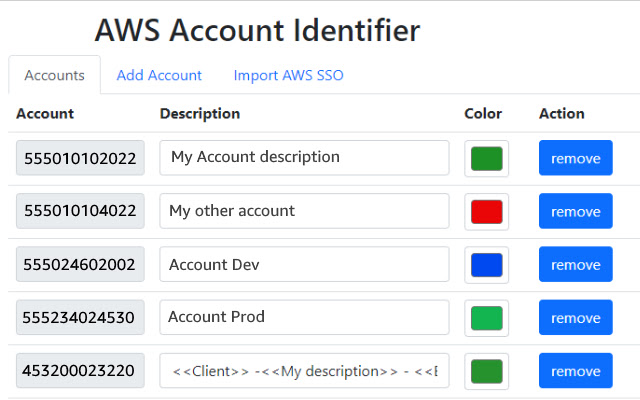Viewport: 640px width, 400px height.
Task: Edit the 'Account Prod' description field
Action: tap(304, 317)
